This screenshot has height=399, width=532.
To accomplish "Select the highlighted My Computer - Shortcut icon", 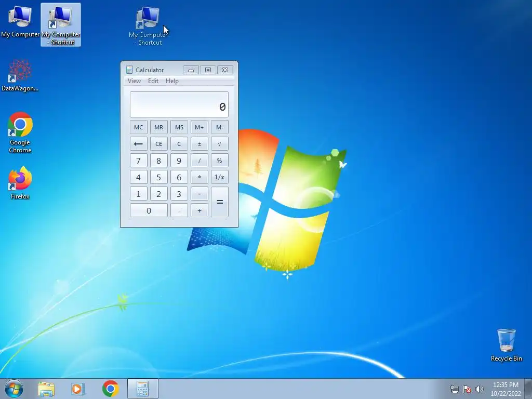I will coord(61,25).
